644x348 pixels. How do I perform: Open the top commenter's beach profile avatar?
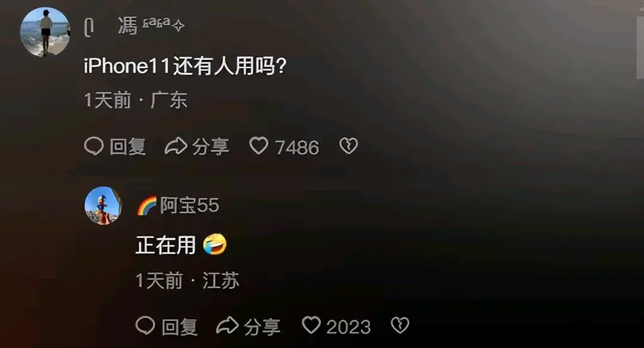(x=45, y=32)
